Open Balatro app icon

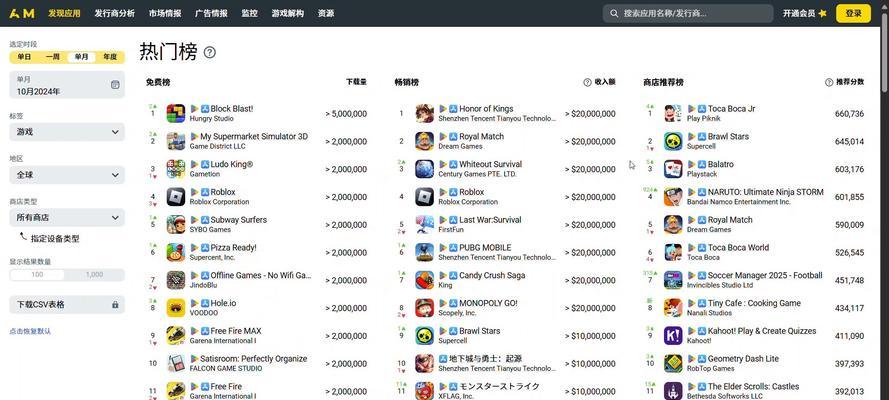(x=674, y=169)
